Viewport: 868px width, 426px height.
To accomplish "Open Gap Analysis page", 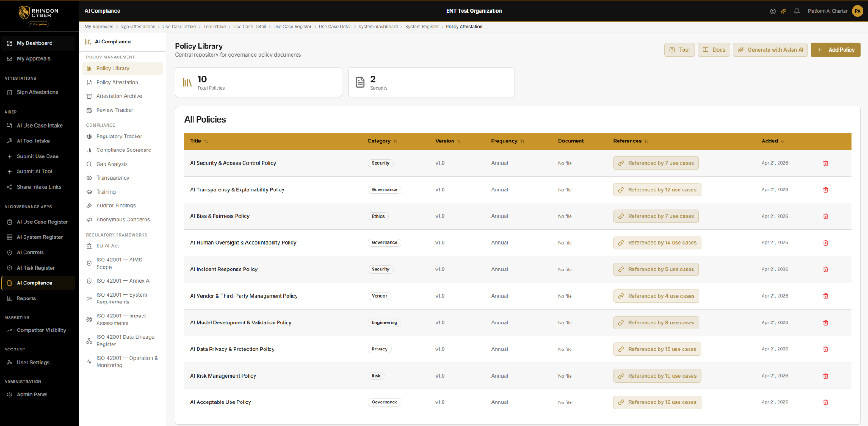I will tap(123, 164).
